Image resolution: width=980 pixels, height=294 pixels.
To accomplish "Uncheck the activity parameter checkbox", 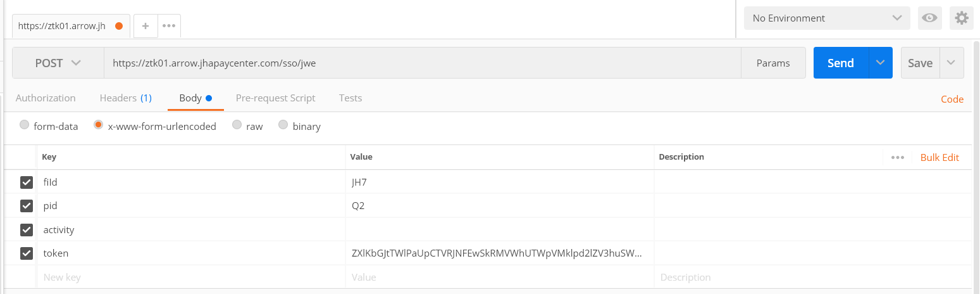I will click(27, 229).
